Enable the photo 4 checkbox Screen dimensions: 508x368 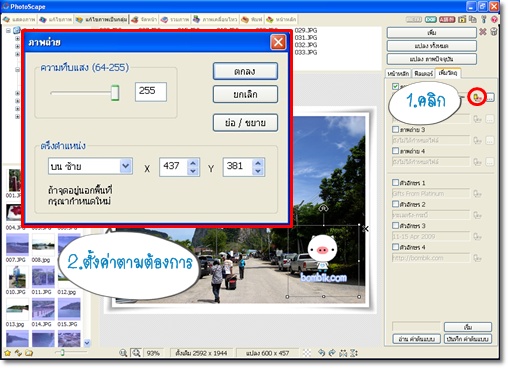[x=395, y=151]
